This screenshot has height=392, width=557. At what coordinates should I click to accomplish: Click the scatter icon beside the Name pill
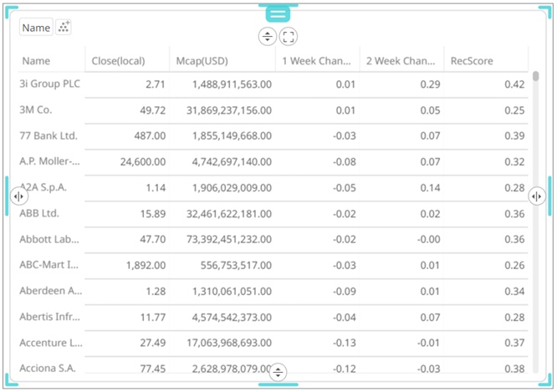(64, 28)
